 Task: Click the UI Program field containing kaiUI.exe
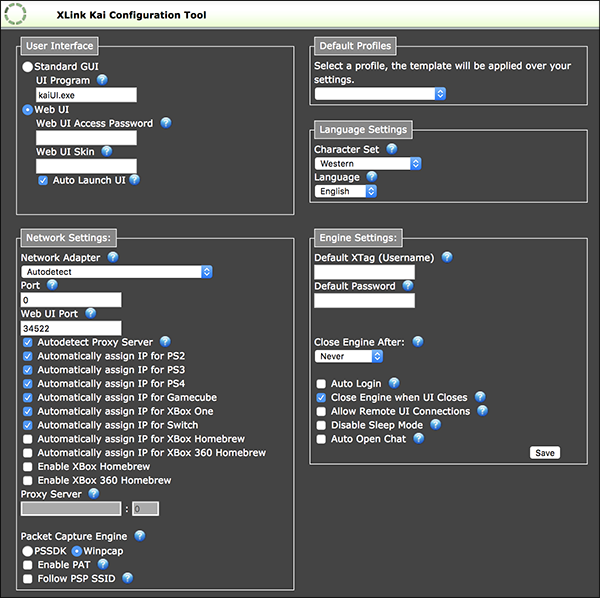click(86, 95)
